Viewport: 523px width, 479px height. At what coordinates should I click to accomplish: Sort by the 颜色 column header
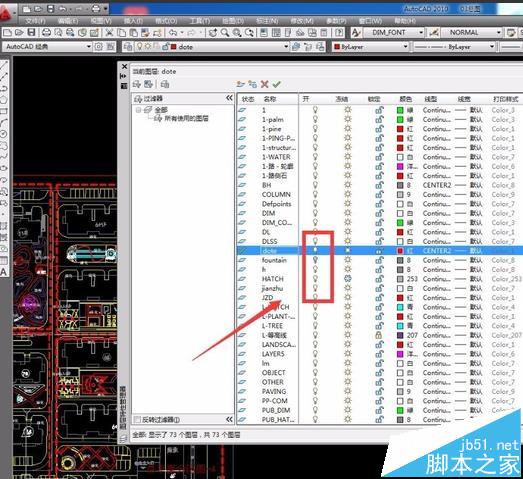click(406, 99)
